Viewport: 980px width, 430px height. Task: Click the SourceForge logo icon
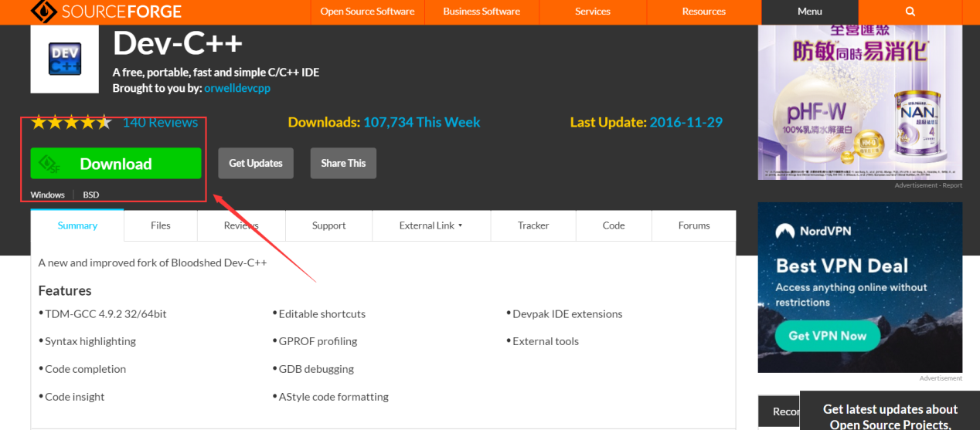[44, 12]
